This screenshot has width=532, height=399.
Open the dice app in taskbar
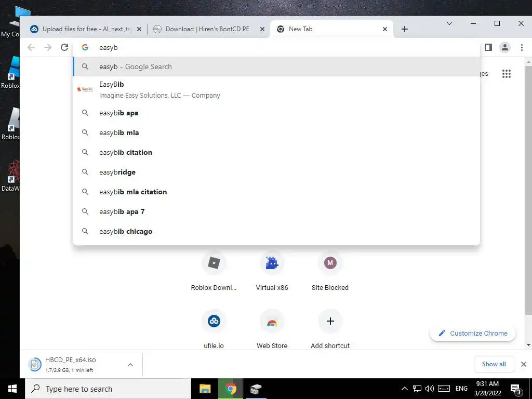(x=256, y=389)
